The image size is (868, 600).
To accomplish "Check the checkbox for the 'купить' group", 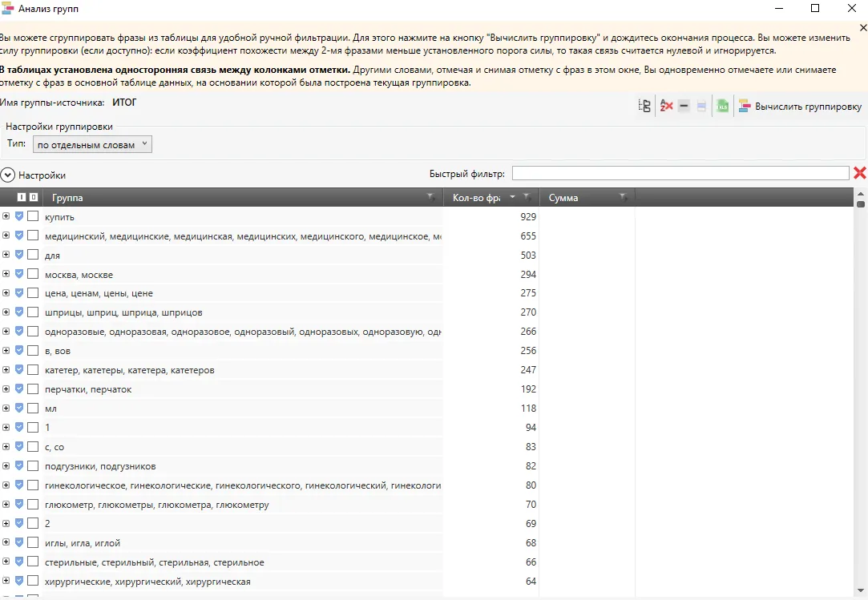I will 33,216.
